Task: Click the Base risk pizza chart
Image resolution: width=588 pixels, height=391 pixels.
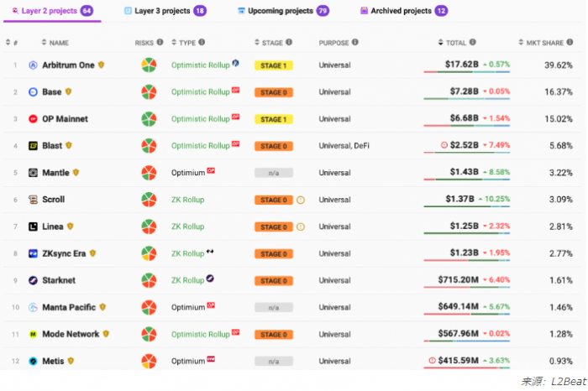Action: pos(149,92)
